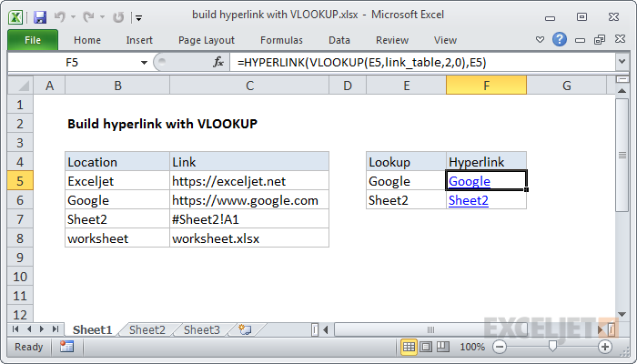Click into the formula bar with the HYPERLINK formula
Viewport: 637px width, 364px height.
pos(422,63)
